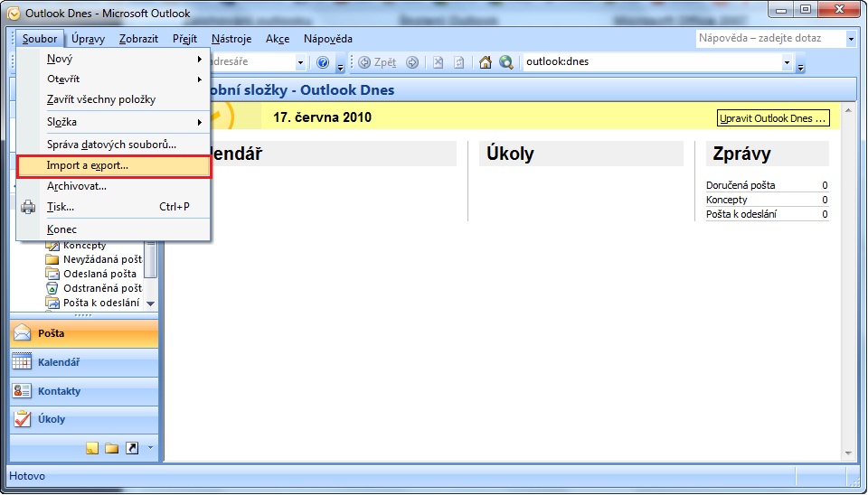The image size is (868, 495).
Task: Open Koncepty link under Zprávy
Action: coord(726,200)
